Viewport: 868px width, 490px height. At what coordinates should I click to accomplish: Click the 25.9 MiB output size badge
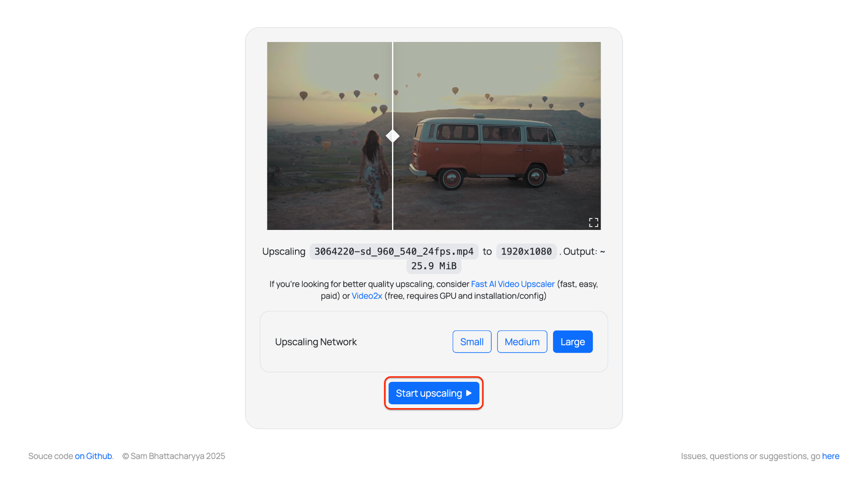tap(434, 266)
